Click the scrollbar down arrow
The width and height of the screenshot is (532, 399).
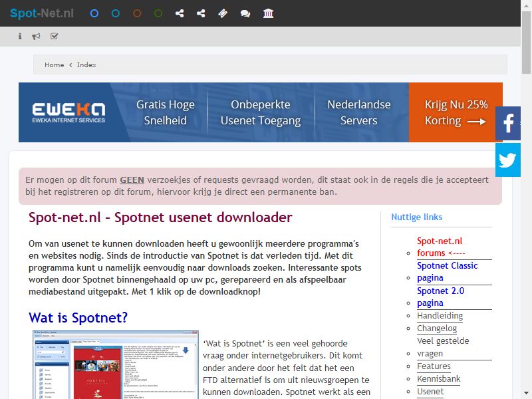(x=526, y=394)
